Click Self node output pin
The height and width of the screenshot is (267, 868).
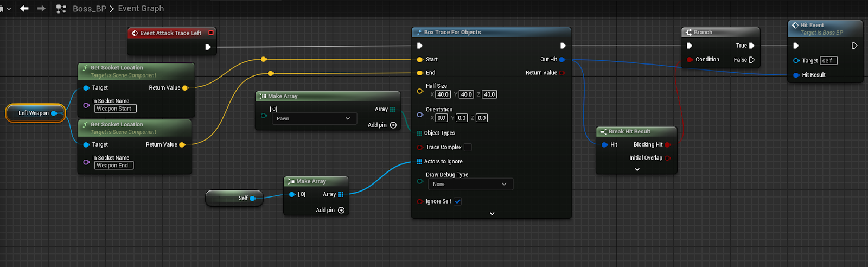coord(252,199)
